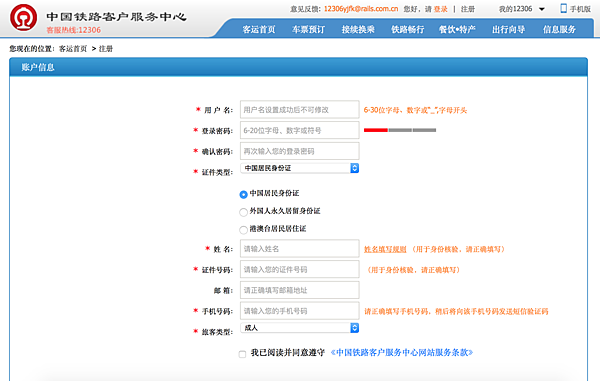Image resolution: width=600 pixels, height=381 pixels.
Task: Open the 信息服务 navigation tab
Action: pyautogui.click(x=559, y=29)
